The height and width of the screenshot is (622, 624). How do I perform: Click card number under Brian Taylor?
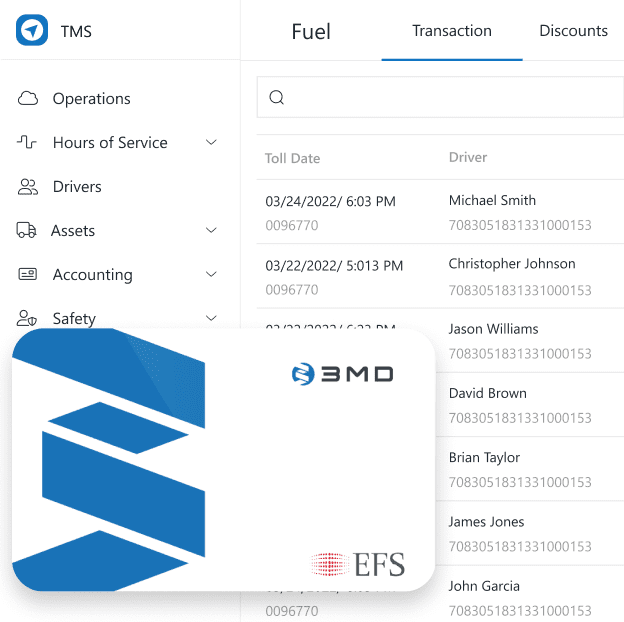pos(520,482)
